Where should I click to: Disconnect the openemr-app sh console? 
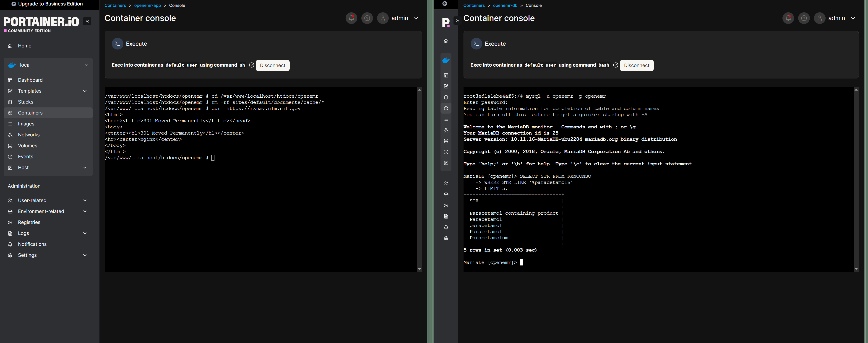[x=272, y=65]
